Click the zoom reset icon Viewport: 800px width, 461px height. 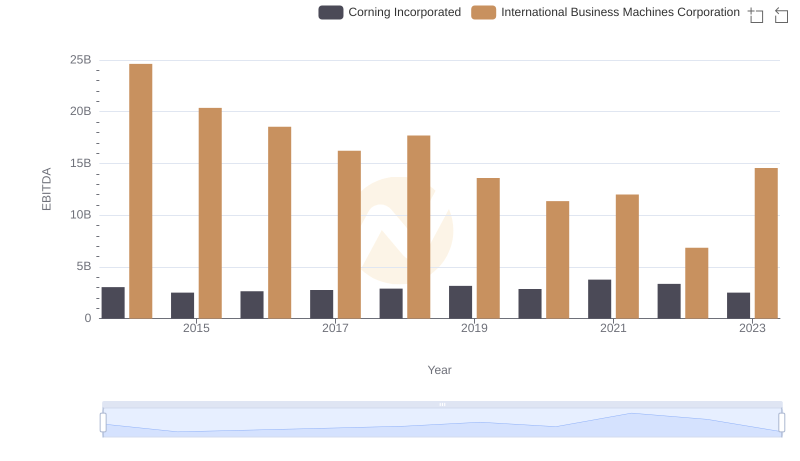coord(781,15)
